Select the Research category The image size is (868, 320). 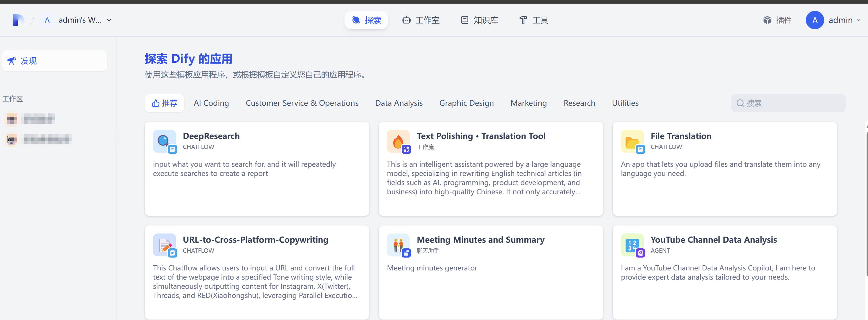[579, 103]
